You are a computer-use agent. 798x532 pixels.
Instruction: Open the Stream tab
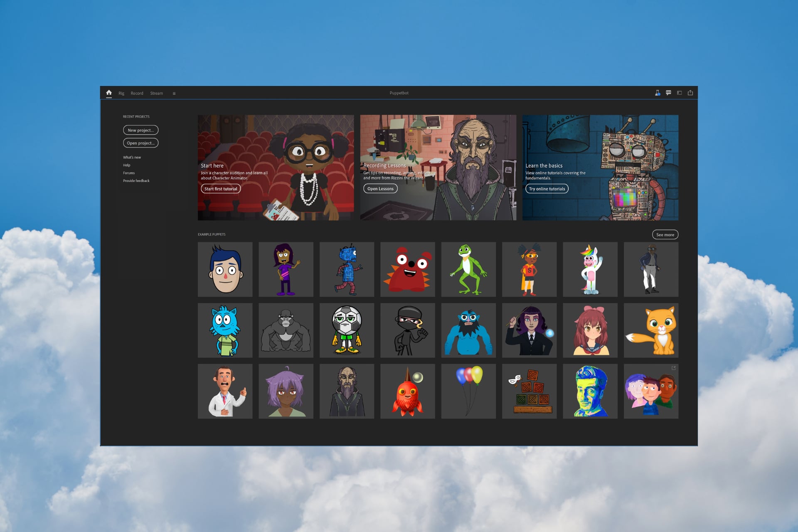(x=156, y=94)
